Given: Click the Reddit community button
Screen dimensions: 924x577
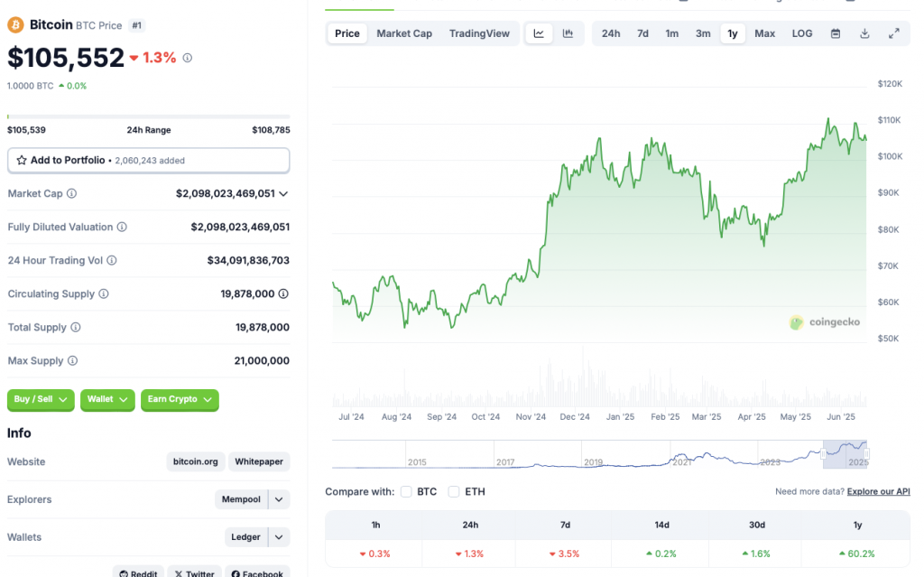Looking at the screenshot, I should [x=138, y=572].
